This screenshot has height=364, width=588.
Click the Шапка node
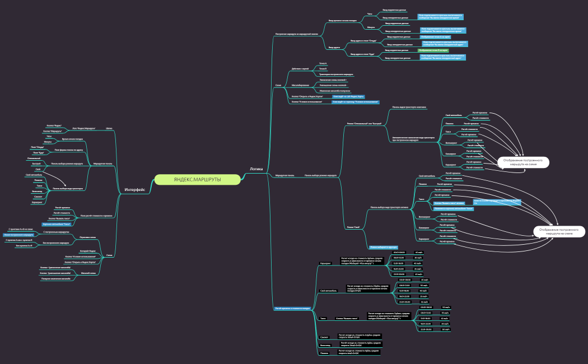109,128
